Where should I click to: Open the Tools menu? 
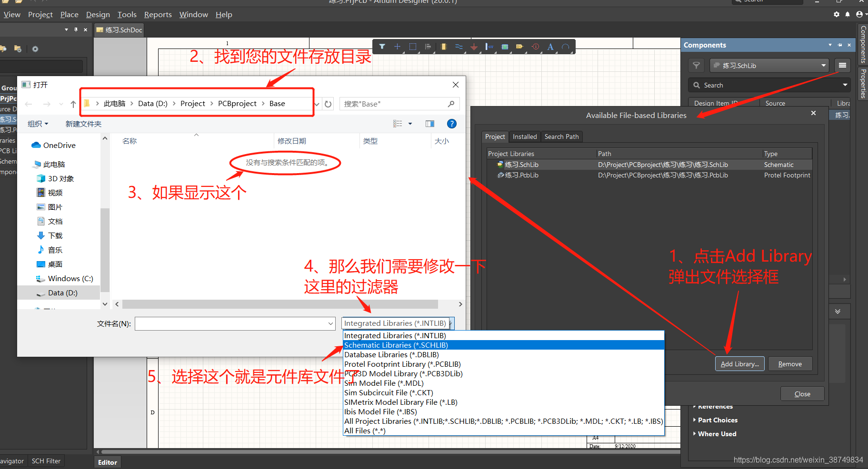[127, 15]
